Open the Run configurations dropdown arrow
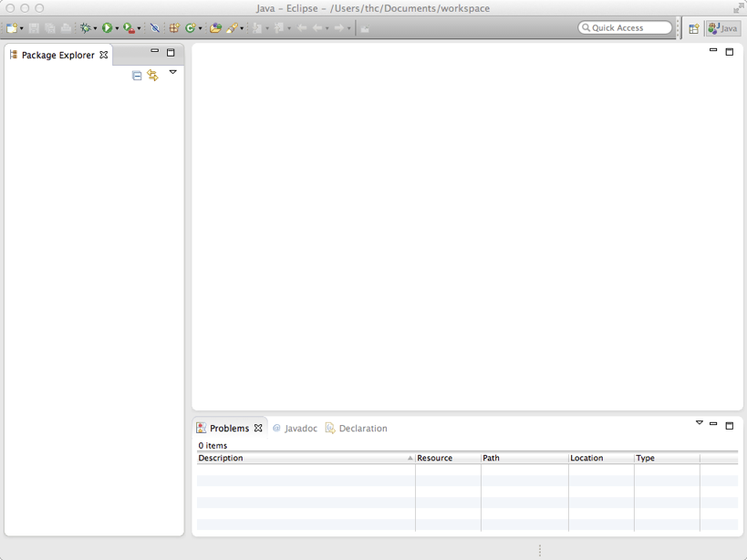The height and width of the screenshot is (560, 747). 117,28
